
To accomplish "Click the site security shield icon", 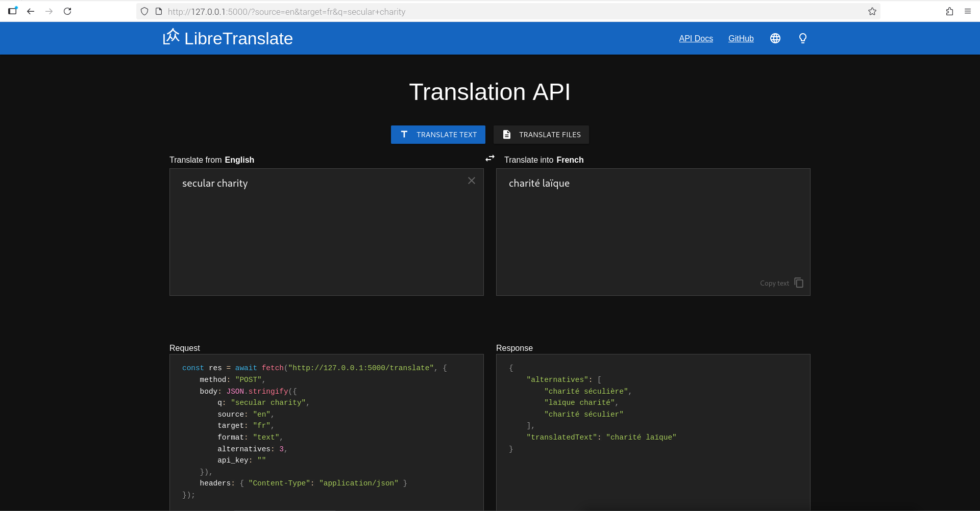I will pyautogui.click(x=144, y=11).
